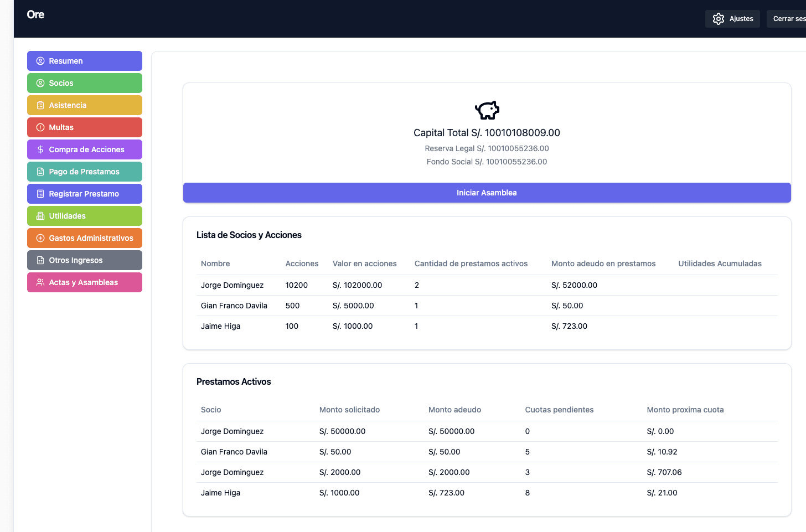This screenshot has width=806, height=532.
Task: Click the Valor en acciones column header
Action: tap(365, 264)
